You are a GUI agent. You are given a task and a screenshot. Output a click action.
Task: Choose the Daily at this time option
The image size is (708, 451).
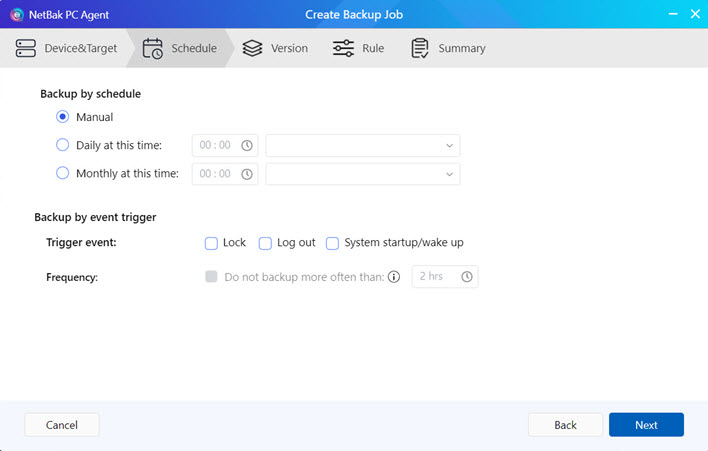pyautogui.click(x=63, y=145)
